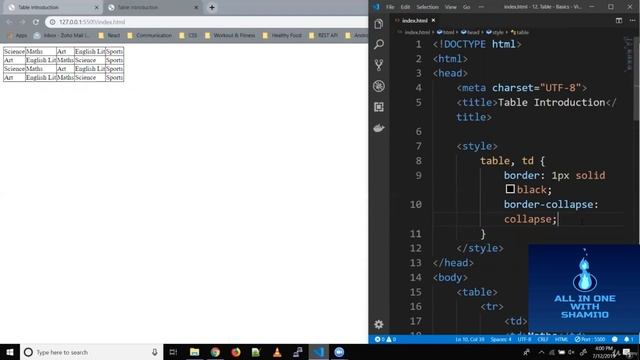This screenshot has height=360, width=640.
Task: Open the Edit menu in VS Code
Action: [405, 7]
